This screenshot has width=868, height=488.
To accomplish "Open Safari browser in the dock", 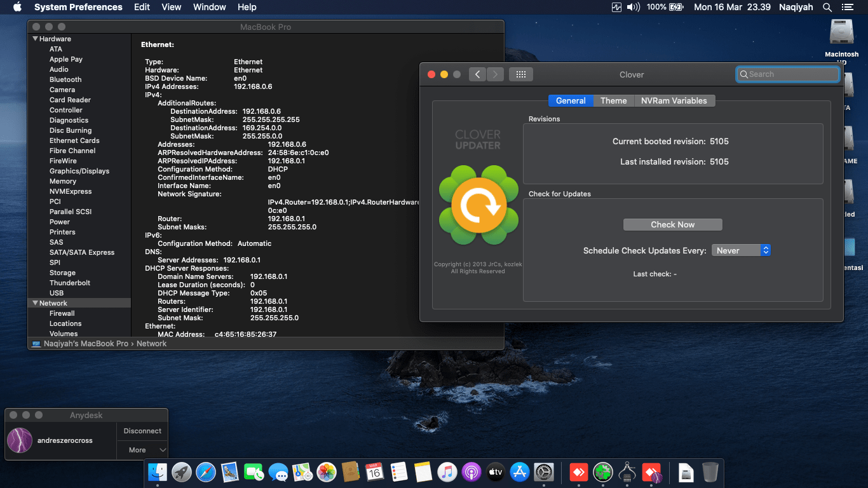I will point(206,472).
